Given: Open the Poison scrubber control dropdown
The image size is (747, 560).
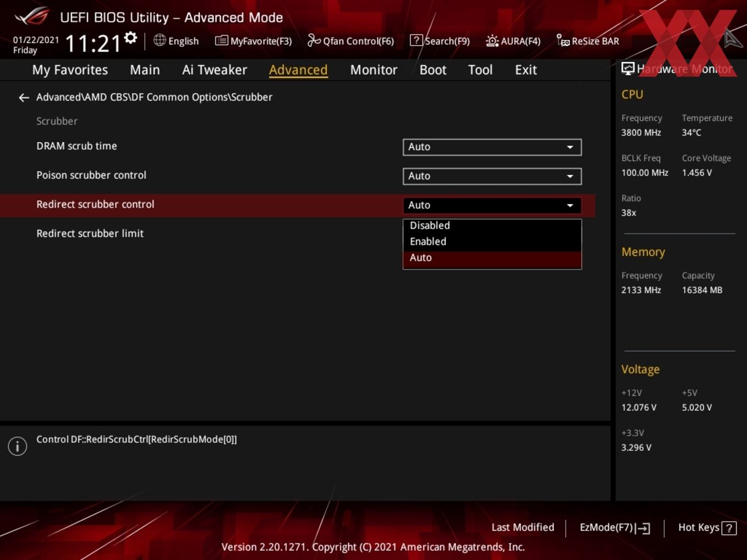Looking at the screenshot, I should pyautogui.click(x=492, y=176).
